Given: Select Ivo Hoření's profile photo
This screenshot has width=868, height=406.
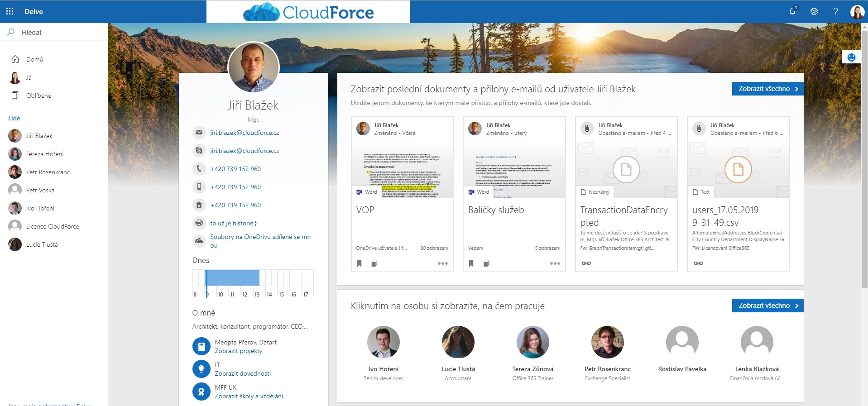Looking at the screenshot, I should [383, 342].
